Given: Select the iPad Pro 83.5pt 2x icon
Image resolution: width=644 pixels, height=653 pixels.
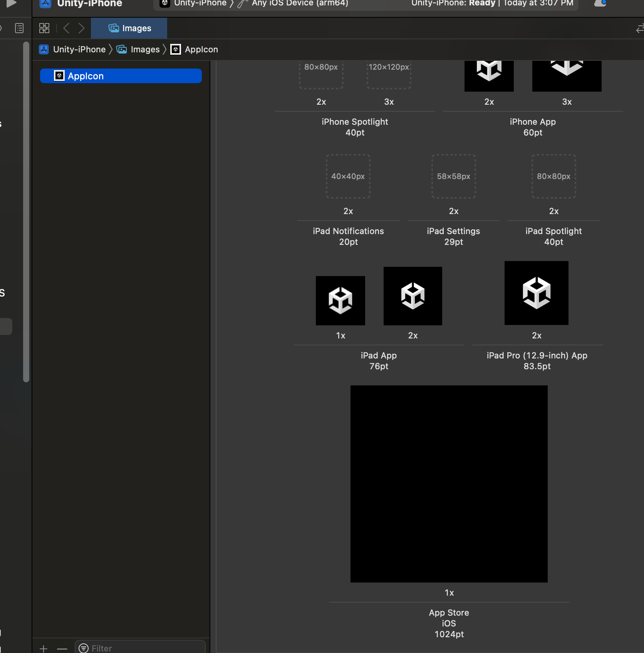Looking at the screenshot, I should tap(537, 293).
